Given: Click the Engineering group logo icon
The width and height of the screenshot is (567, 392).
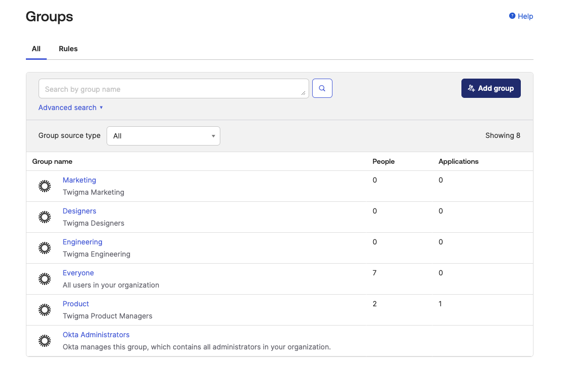Looking at the screenshot, I should 45,248.
